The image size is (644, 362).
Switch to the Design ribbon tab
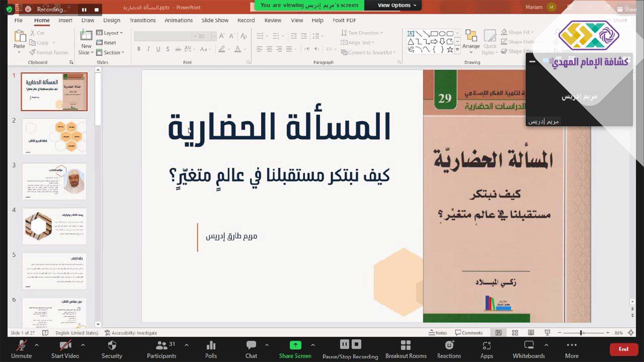(112, 20)
